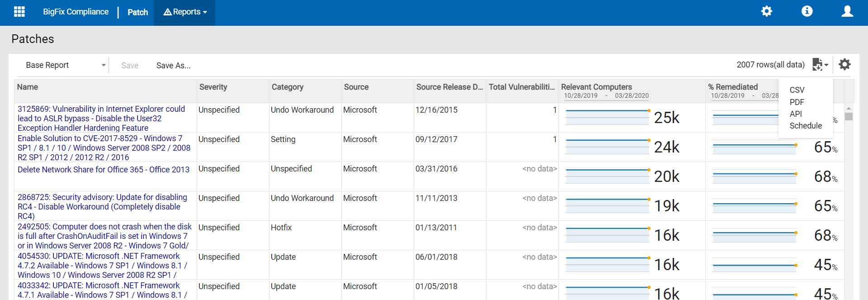868x300 pixels.
Task: Sort by Relevant Computers column header
Action: [x=596, y=87]
